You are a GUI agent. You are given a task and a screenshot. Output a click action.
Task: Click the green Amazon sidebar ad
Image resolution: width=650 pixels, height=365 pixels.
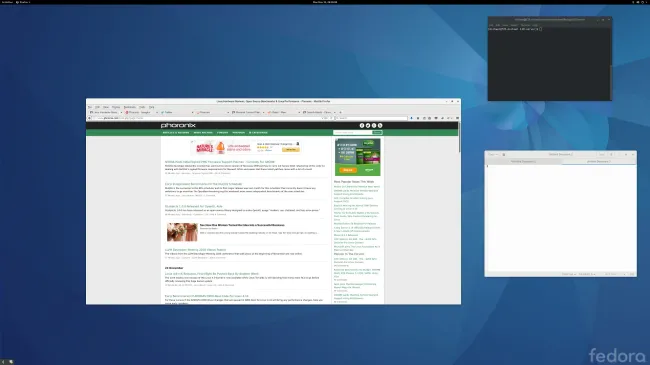point(357,157)
